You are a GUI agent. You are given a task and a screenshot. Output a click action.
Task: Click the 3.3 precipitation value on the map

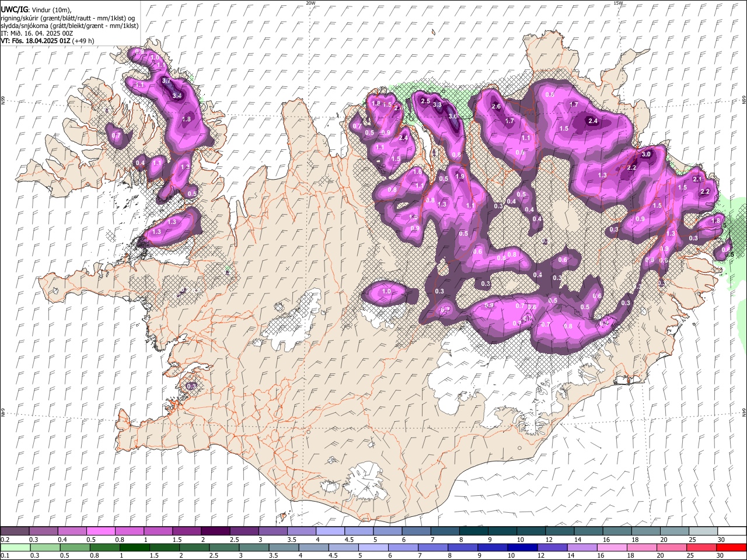coord(437,105)
